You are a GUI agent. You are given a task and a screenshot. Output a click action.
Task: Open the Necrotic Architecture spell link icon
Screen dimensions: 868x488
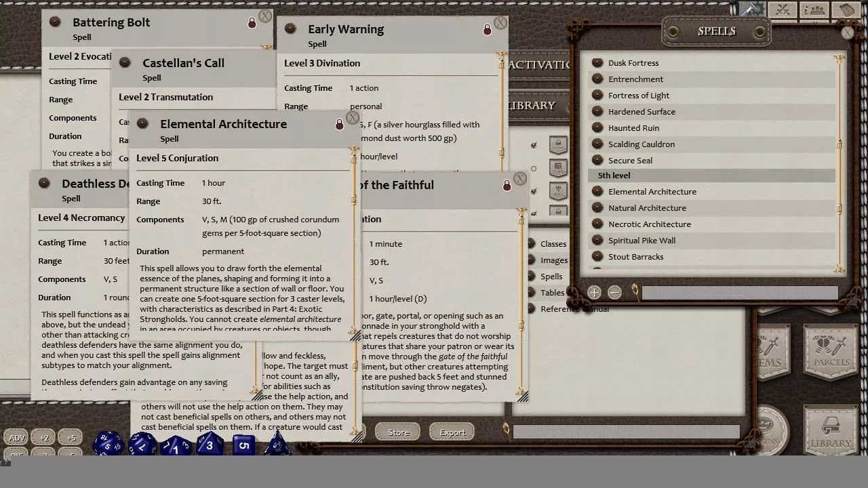pyautogui.click(x=597, y=224)
